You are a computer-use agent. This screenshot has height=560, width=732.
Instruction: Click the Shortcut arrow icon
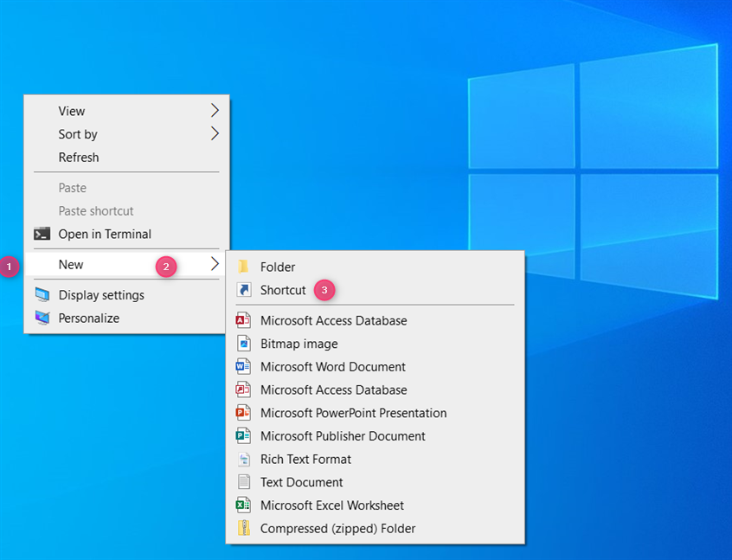click(245, 290)
